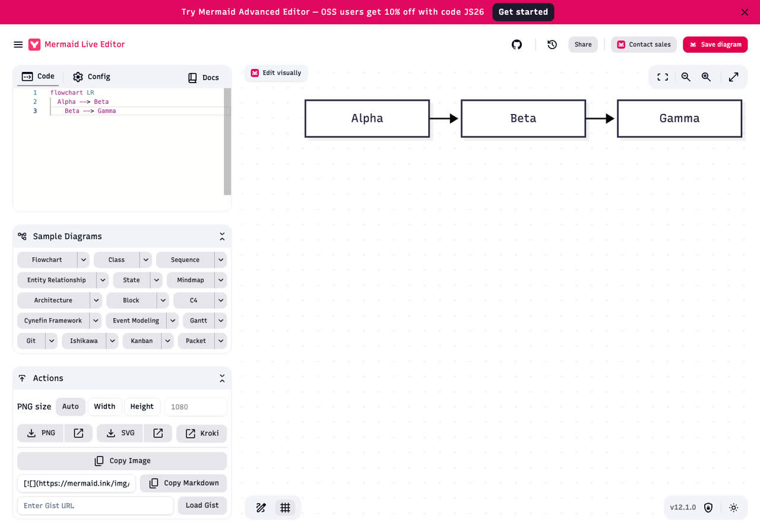760x532 pixels.
Task: Click the Share button
Action: (x=583, y=45)
